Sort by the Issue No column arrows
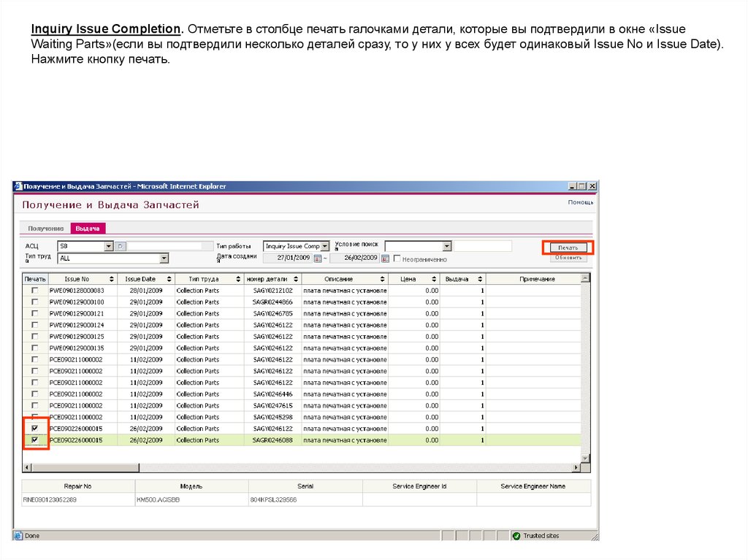 112,279
